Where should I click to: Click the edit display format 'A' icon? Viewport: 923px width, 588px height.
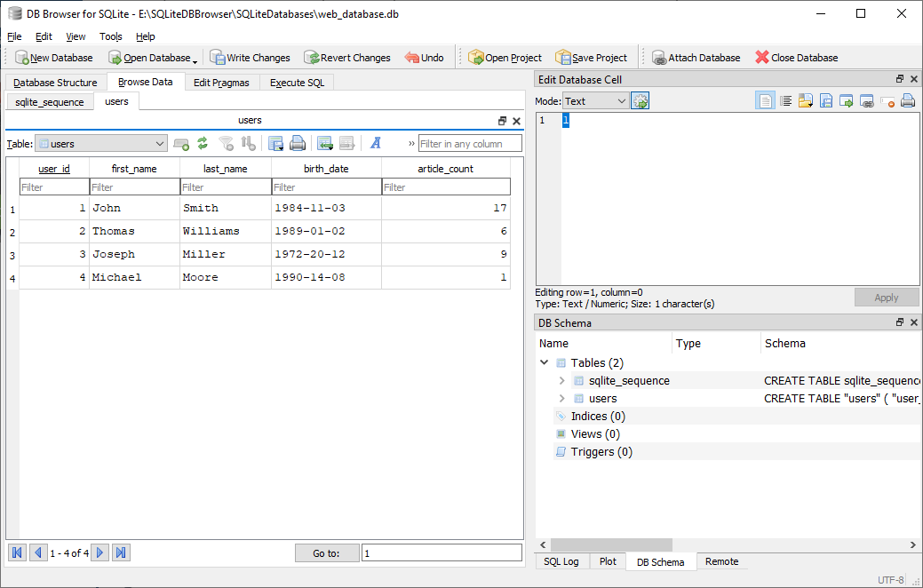(x=376, y=143)
